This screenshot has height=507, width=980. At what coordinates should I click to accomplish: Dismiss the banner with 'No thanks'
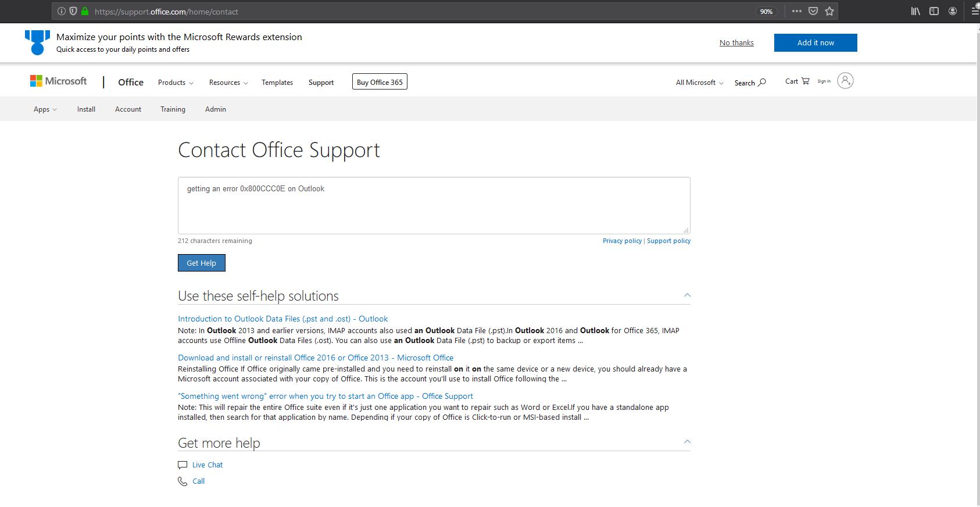click(736, 42)
